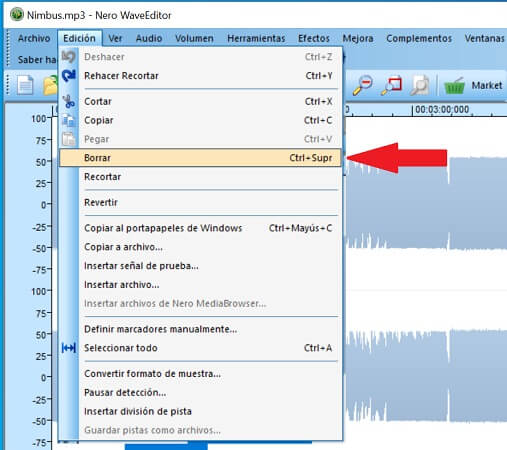Screen dimensions: 507x450
Task: Click the copy icon beside Copiar
Action: (69, 120)
